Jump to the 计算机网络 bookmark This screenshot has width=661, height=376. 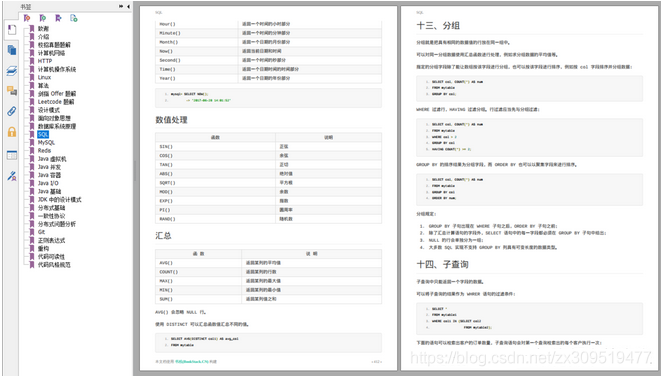tap(51, 53)
